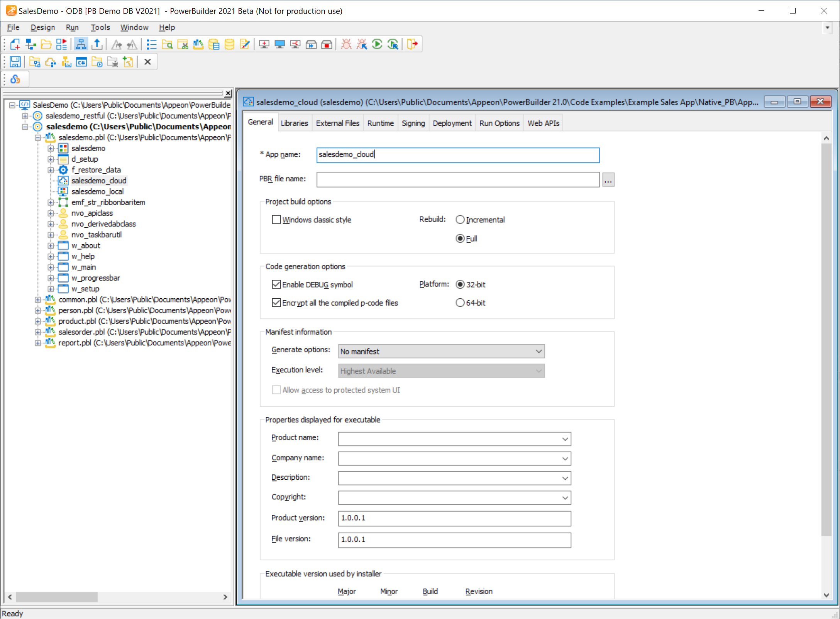Select Full rebuild option
This screenshot has height=619, width=840.
[x=460, y=238]
